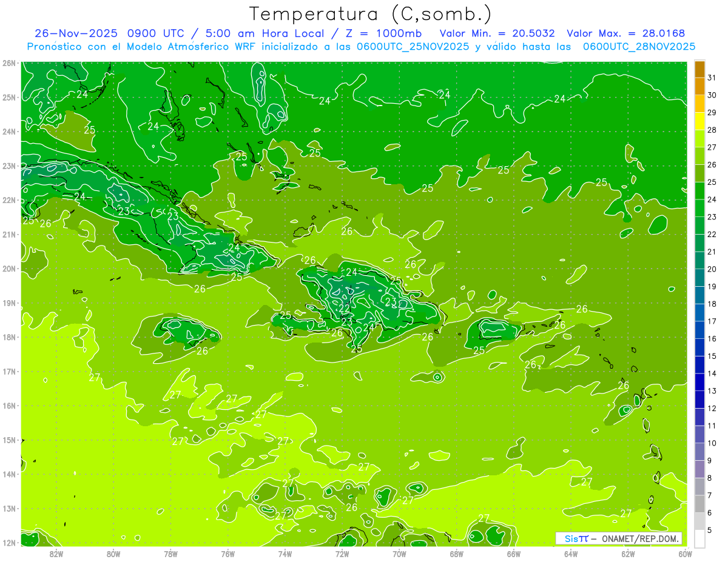Click the 'Valor Max. = 28.0168' text
Image resolution: width=728 pixels, height=562 pixels.
click(x=626, y=33)
